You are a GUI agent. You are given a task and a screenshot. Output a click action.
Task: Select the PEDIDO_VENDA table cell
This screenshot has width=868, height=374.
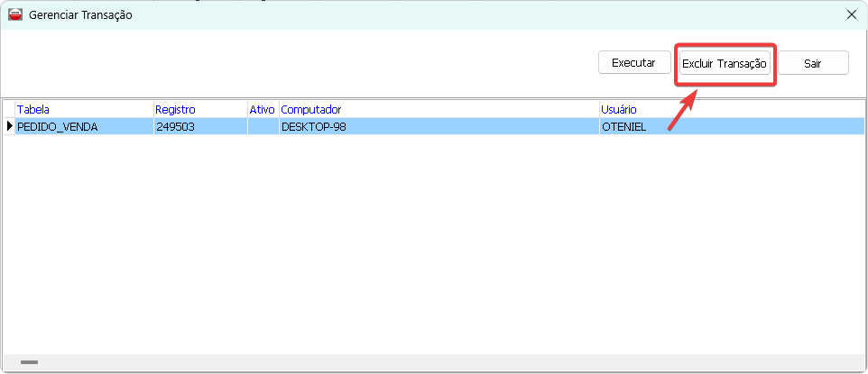pos(84,126)
